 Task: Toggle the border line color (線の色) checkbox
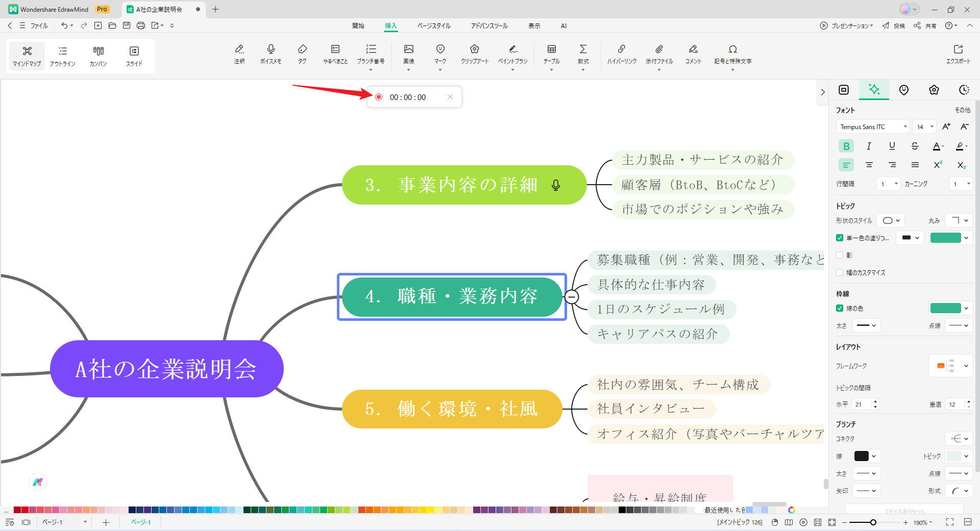pos(840,308)
